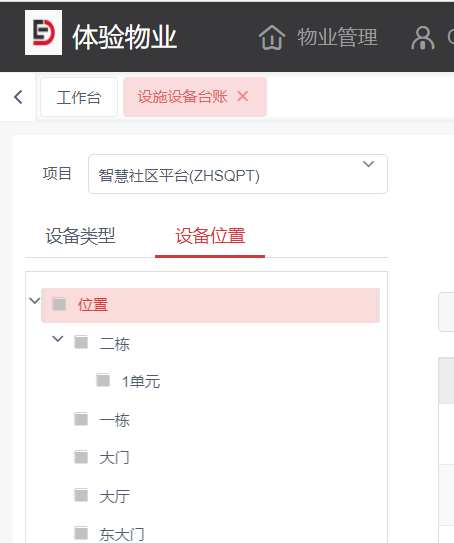This screenshot has width=454, height=543.
Task: Click the red company logo icon
Action: click(x=43, y=32)
